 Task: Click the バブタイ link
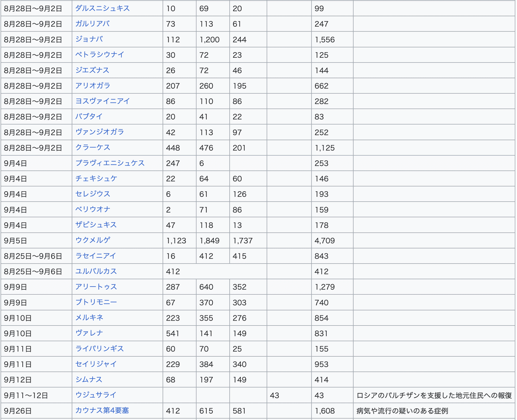(89, 117)
